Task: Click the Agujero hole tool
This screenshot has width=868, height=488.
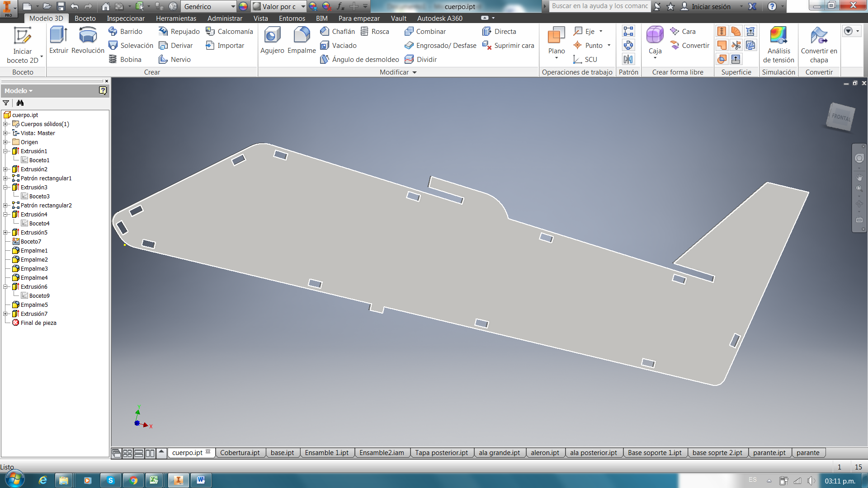Action: tap(272, 40)
